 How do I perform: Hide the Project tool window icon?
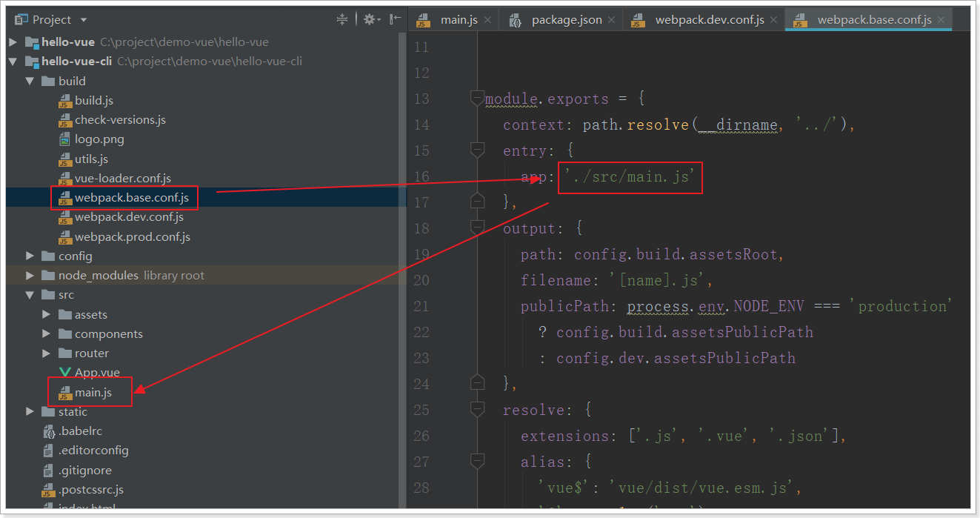click(x=396, y=19)
